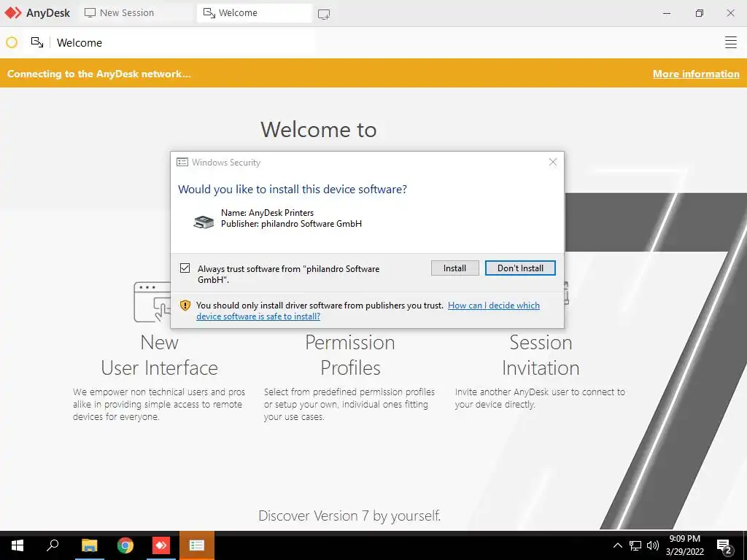The image size is (747, 560).
Task: Minimize the AnyDesk window
Action: coord(667,13)
